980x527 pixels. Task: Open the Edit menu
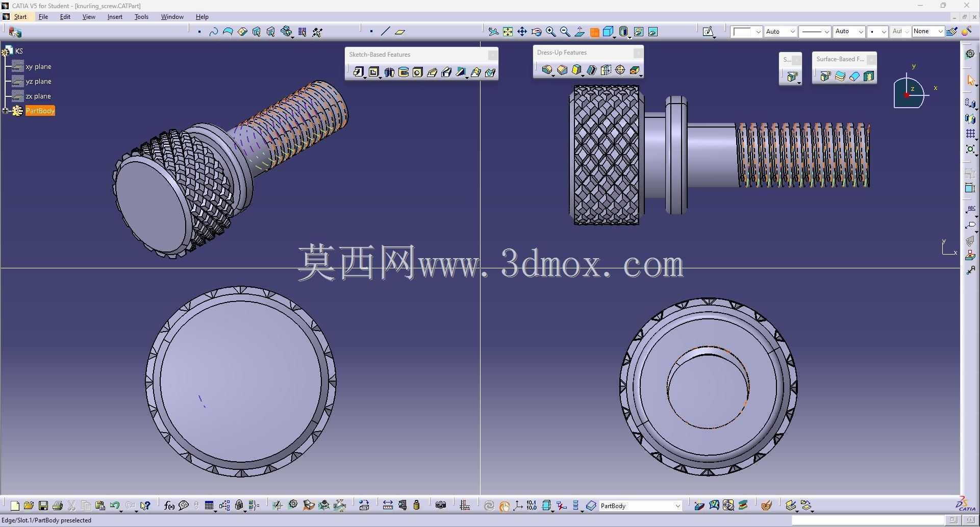(x=65, y=17)
